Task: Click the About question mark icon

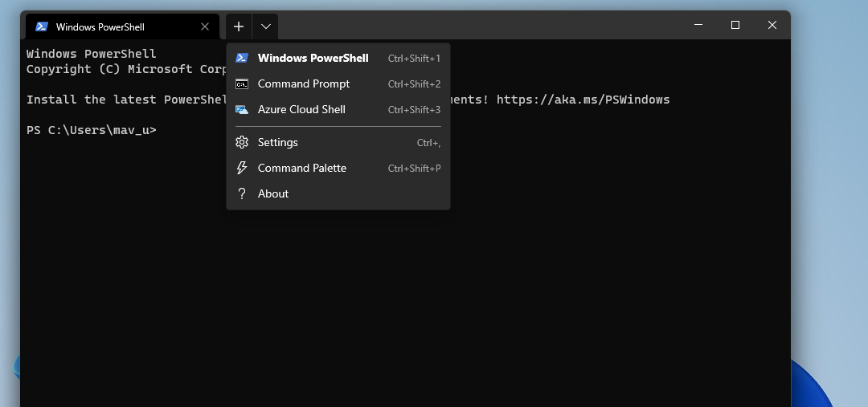Action: point(241,193)
